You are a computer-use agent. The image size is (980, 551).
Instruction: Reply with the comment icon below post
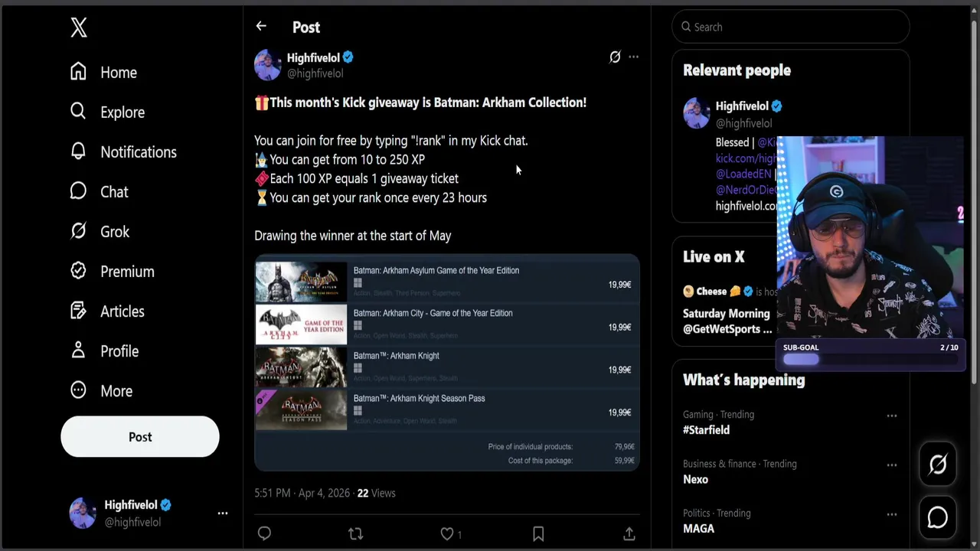tap(264, 533)
